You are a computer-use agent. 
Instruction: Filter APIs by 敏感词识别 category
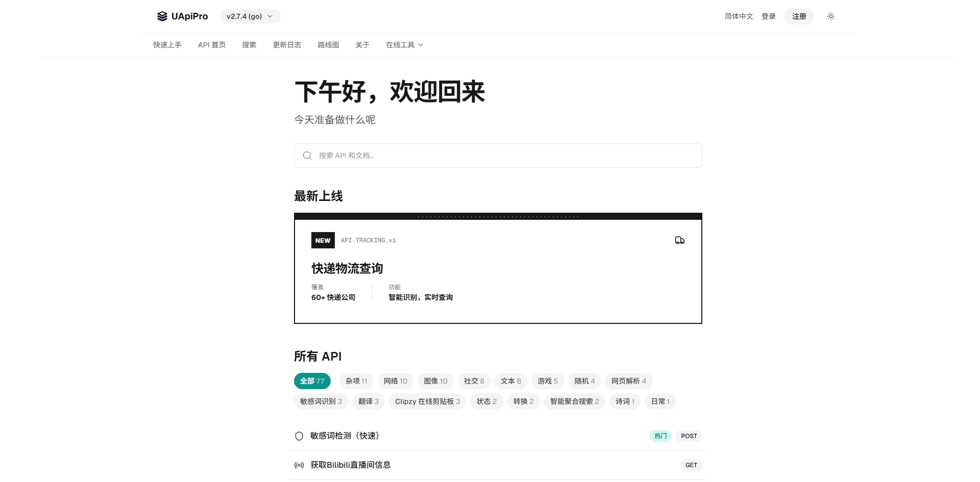pos(321,401)
